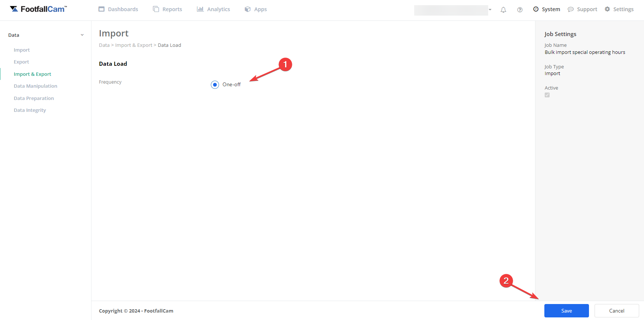
Task: Click the Settings gear icon
Action: tap(607, 9)
